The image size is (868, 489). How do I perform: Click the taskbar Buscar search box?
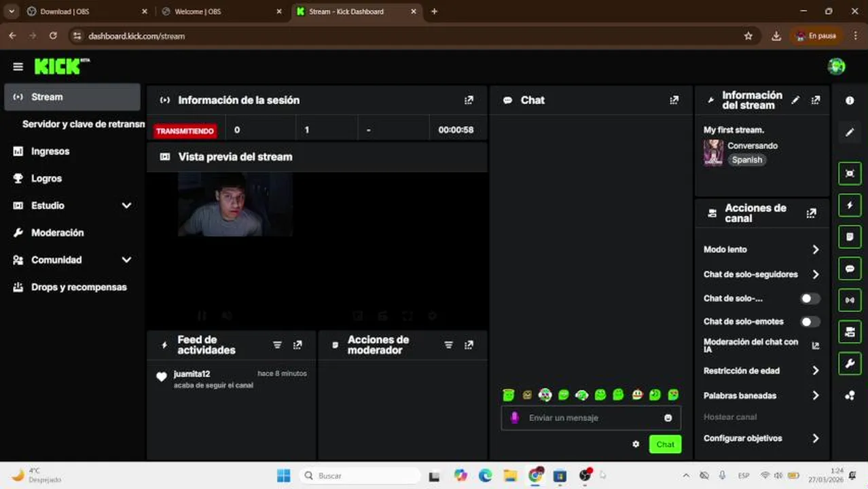[360, 475]
